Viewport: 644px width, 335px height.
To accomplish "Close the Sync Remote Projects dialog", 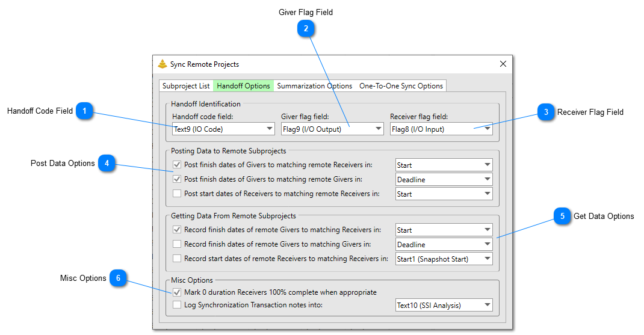I will coord(503,64).
